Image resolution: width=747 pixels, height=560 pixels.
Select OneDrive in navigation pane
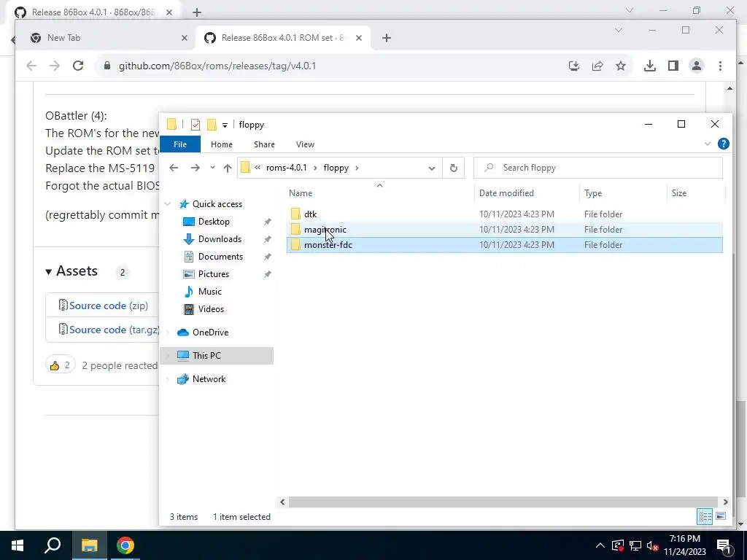click(210, 332)
